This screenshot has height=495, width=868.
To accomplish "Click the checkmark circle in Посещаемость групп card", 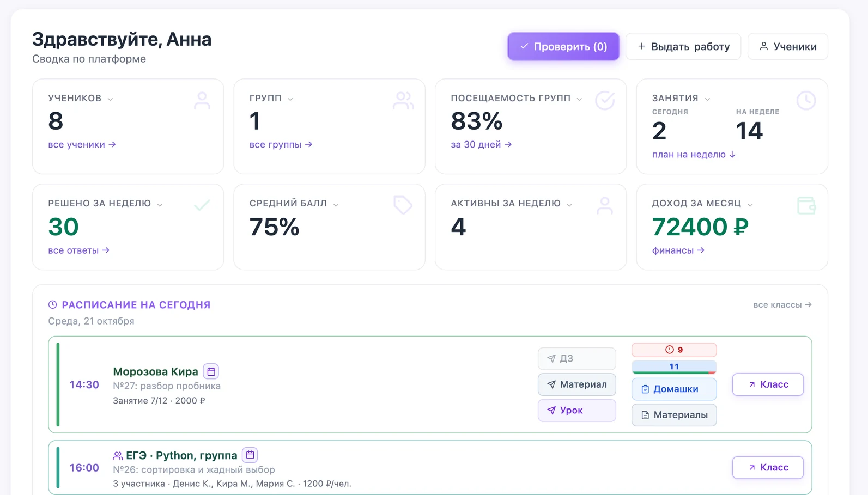I will point(605,100).
